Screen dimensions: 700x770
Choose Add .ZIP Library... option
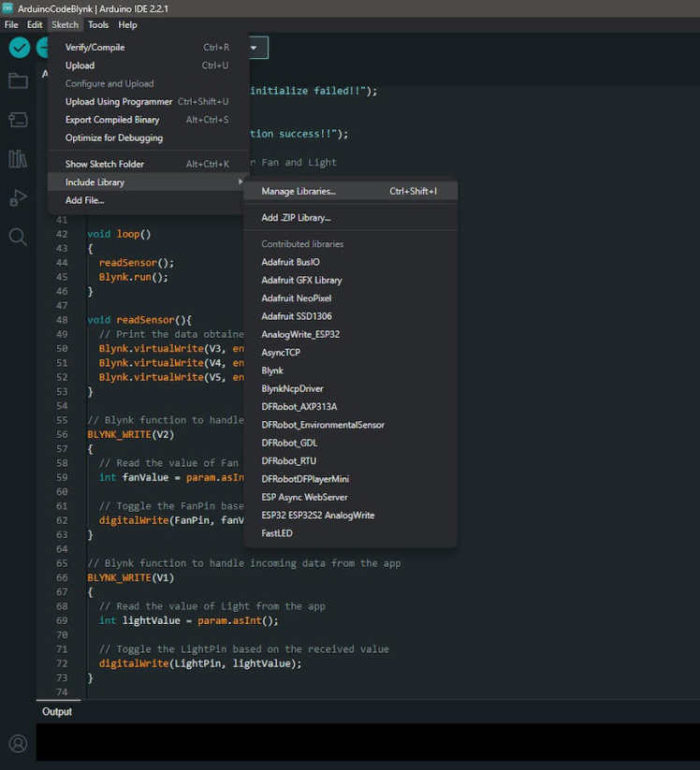[x=297, y=218]
